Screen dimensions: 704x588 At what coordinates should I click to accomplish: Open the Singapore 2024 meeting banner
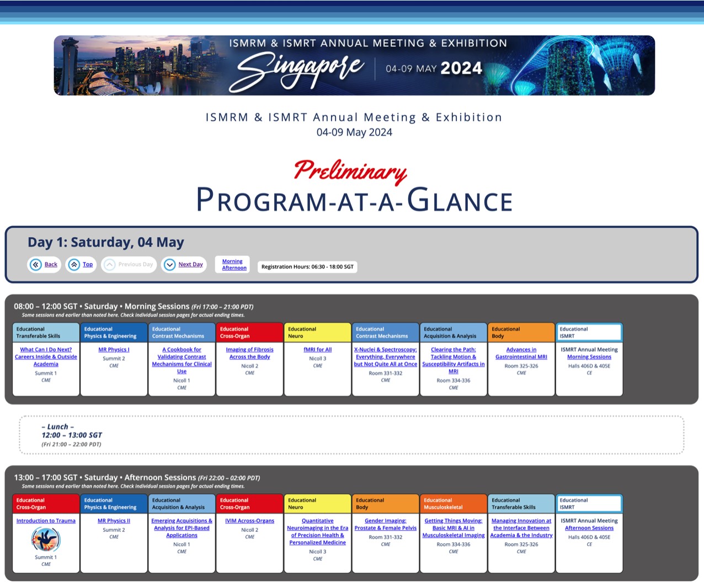[x=354, y=66]
